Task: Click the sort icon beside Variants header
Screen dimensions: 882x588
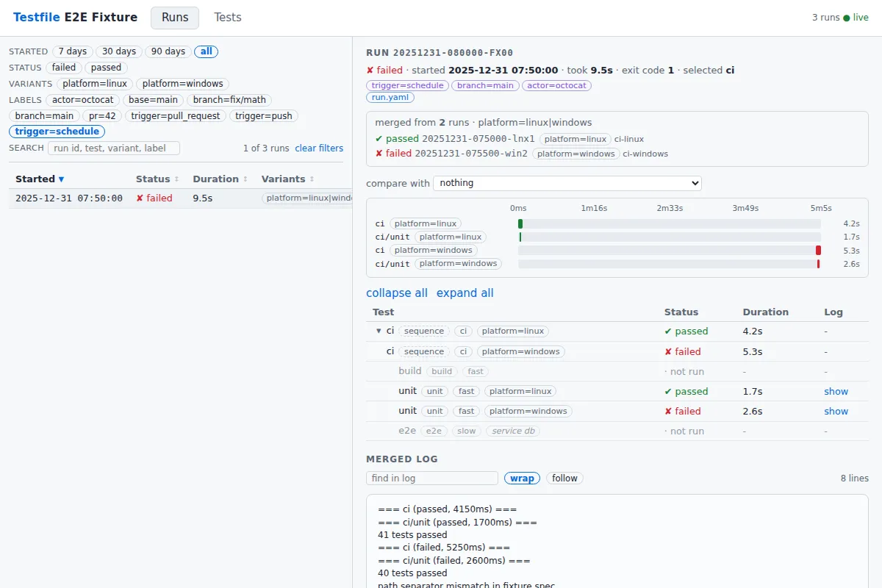Action: tap(312, 179)
